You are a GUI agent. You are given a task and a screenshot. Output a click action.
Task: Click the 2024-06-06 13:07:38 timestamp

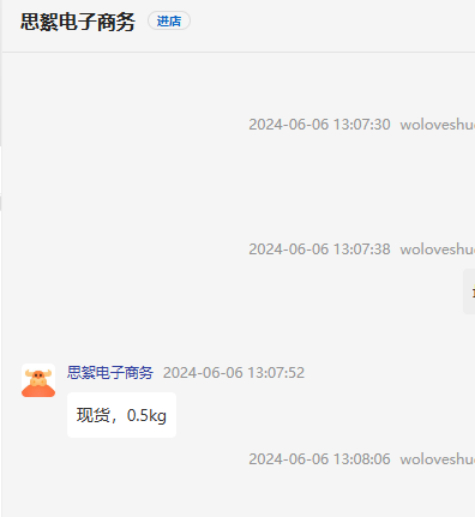point(319,249)
